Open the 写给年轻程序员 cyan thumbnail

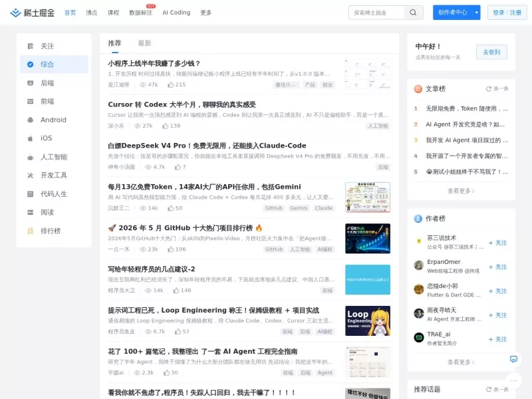point(368,279)
